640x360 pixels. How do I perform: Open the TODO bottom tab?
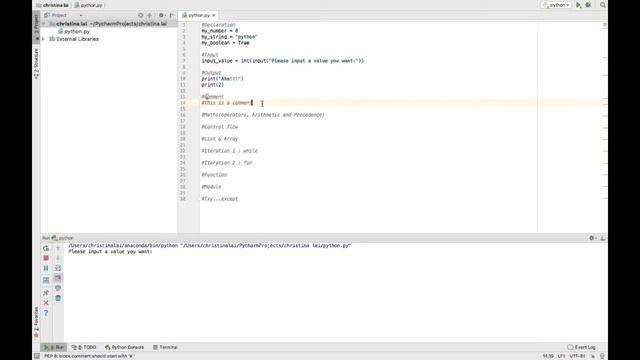84,347
